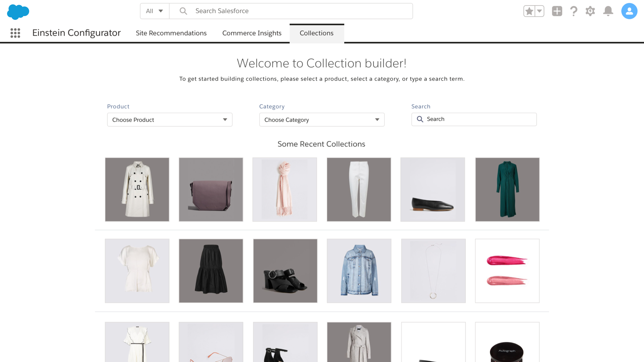Select the Collections tab

317,33
